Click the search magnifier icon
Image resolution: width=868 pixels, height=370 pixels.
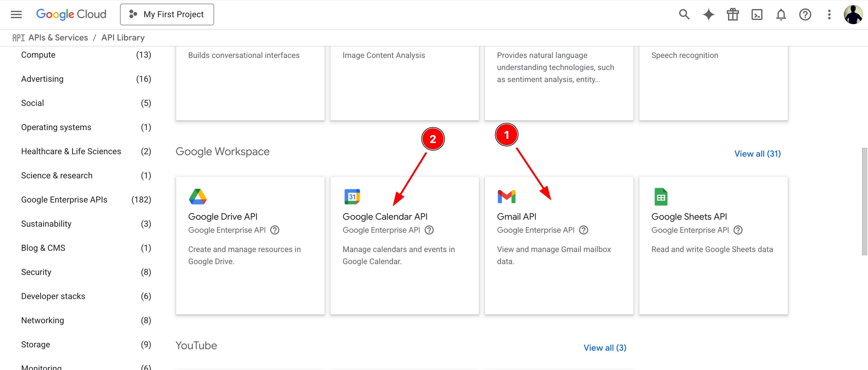point(684,14)
